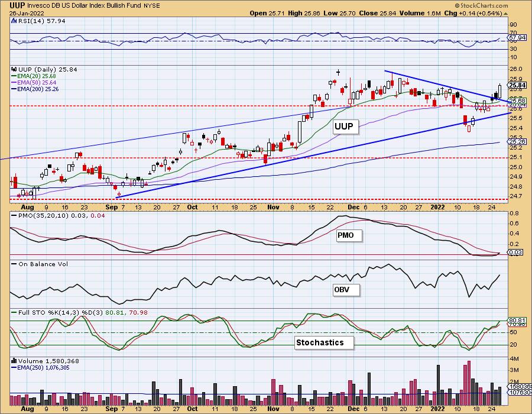Screen dimensions: 532x414
Task: Click the green EMA(20) legend line
Action: tap(14, 76)
